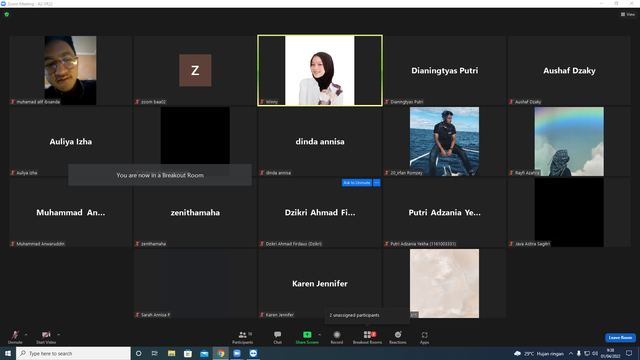Viewport: 640px width, 360px height.
Task: Open more options on Dzikri Ahmad's tile
Action: coord(377,182)
